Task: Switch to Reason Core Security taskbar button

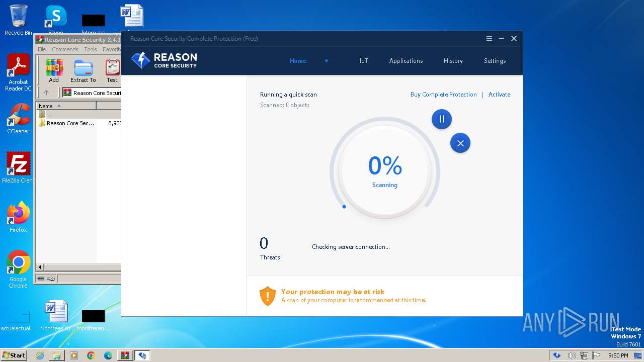Action: coord(142,355)
